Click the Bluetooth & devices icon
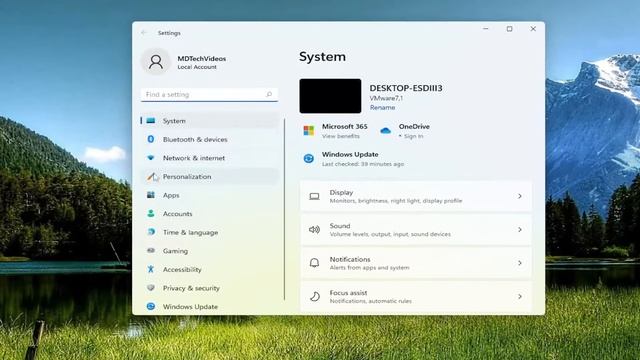 click(x=151, y=139)
